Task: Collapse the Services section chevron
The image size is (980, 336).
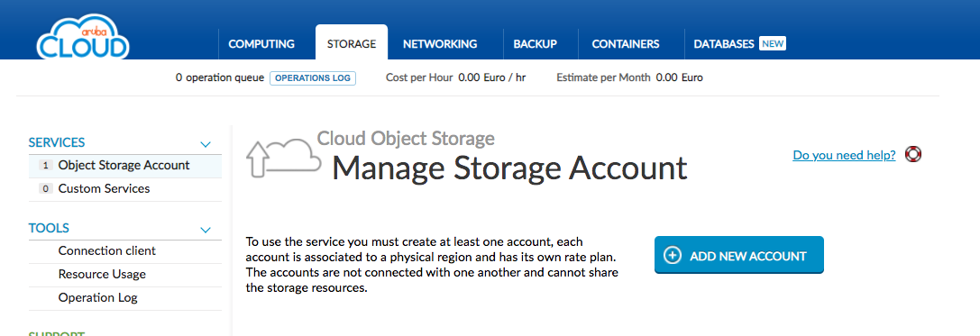Action: 205,144
